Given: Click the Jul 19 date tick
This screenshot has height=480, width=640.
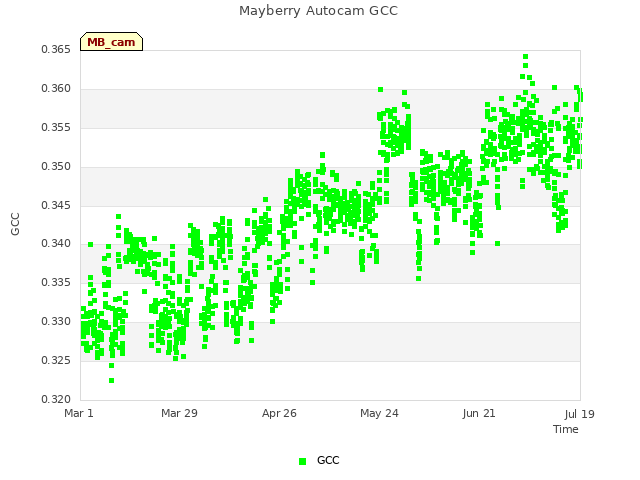Looking at the screenshot, I should (x=580, y=414).
